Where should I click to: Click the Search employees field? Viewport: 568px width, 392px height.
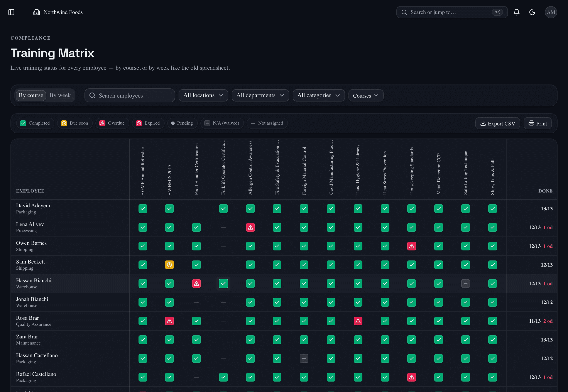(130, 95)
